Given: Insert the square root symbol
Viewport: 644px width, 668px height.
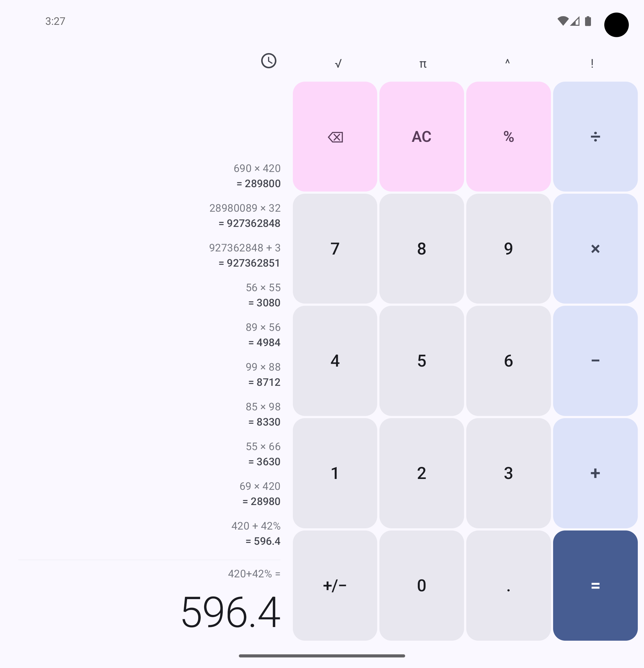Looking at the screenshot, I should (x=338, y=63).
